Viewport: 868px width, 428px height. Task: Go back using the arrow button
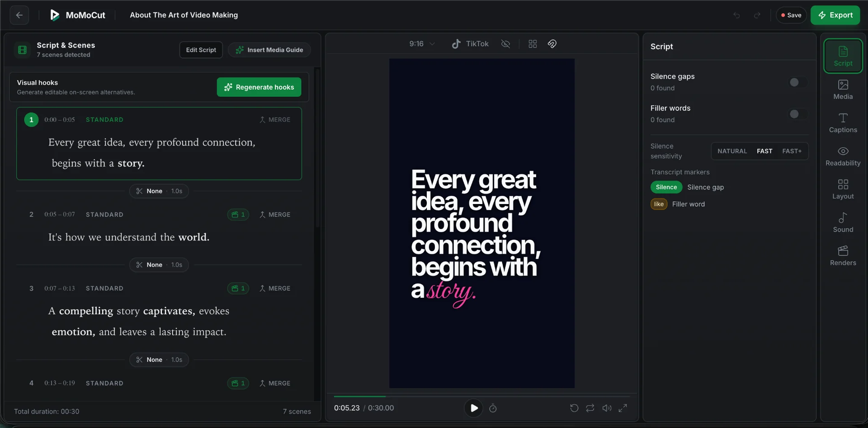(x=19, y=15)
